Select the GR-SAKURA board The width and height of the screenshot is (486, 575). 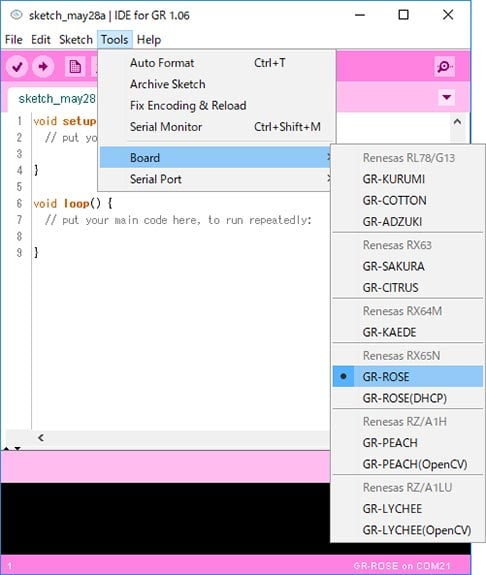pos(408,266)
